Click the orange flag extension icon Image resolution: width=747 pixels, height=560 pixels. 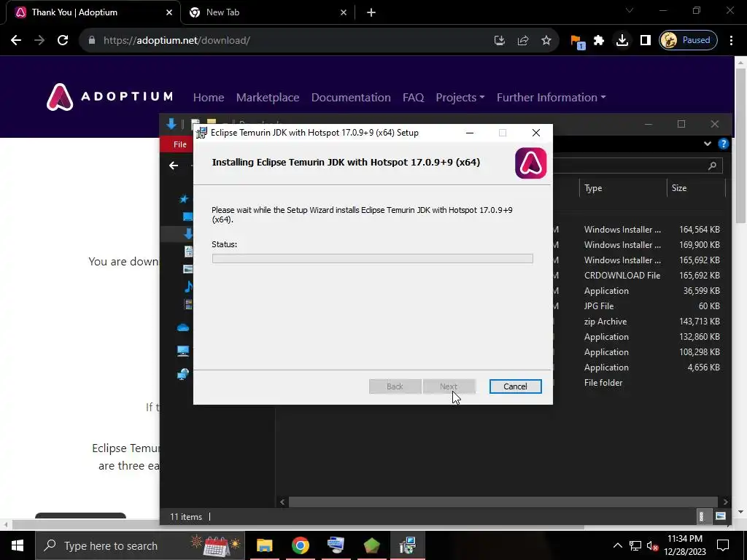(577, 41)
